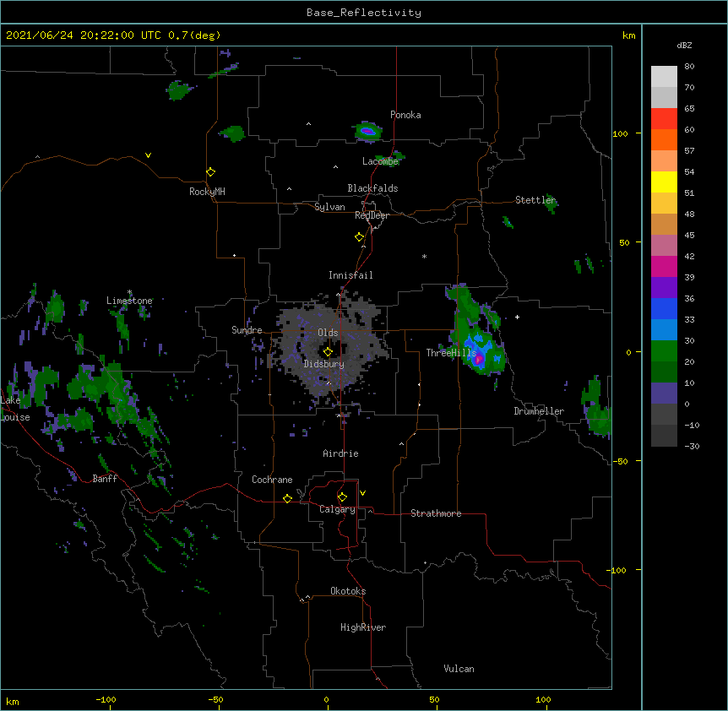Viewport: 728px width, 711px height.
Task: Pick the white swatch between 80 and 70 dBZ
Action: click(x=664, y=76)
